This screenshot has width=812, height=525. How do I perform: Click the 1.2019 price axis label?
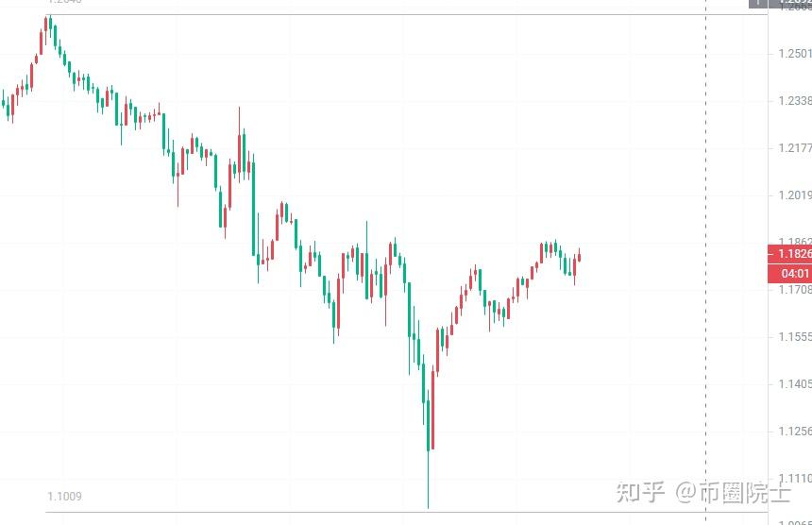coord(791,195)
